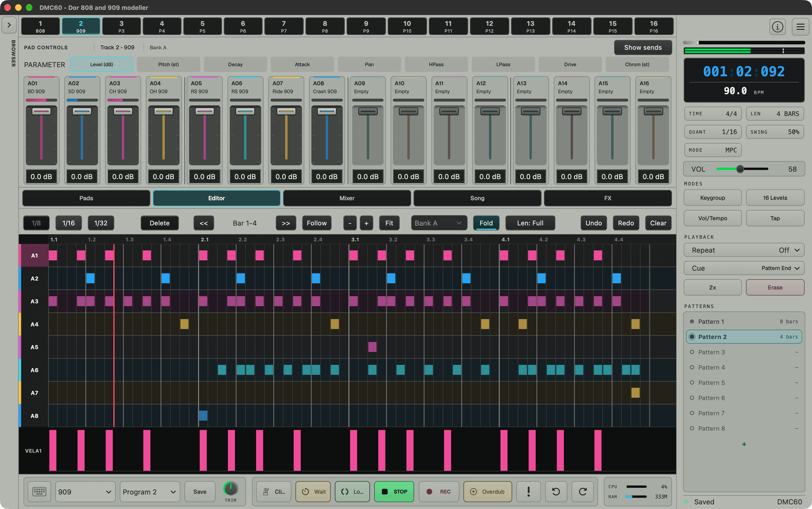Start recording with the REC button
Image resolution: width=812 pixels, height=509 pixels.
point(439,491)
